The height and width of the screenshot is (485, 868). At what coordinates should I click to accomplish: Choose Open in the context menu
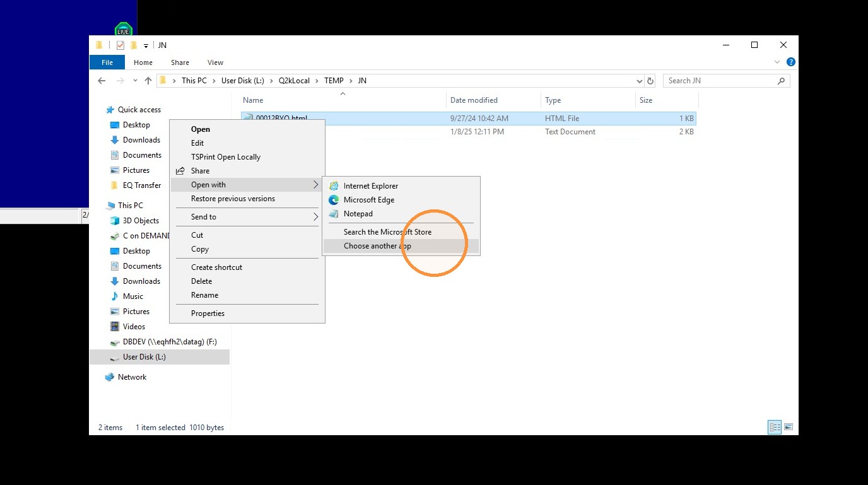point(247,129)
